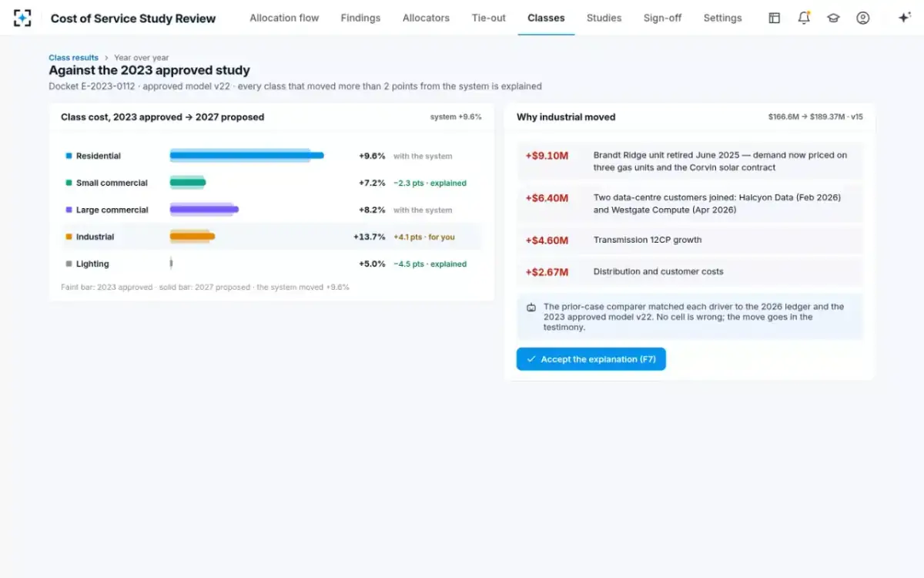Click the gray Lighting colour marker
The height and width of the screenshot is (578, 924).
(x=69, y=264)
